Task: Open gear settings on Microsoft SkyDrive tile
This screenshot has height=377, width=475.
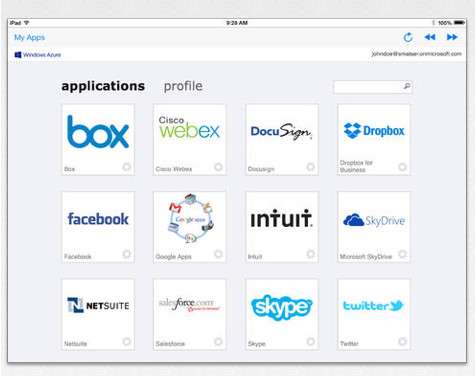Action: (403, 254)
